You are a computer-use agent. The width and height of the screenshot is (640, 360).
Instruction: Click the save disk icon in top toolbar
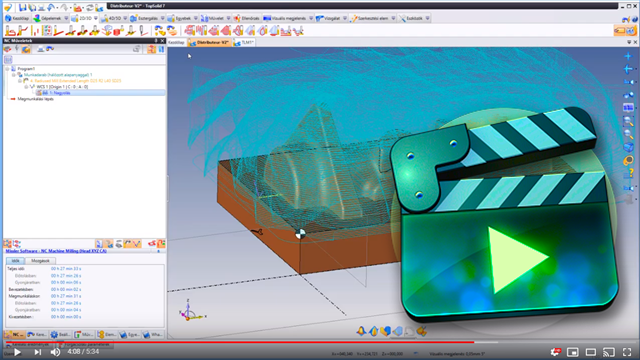point(22,7)
